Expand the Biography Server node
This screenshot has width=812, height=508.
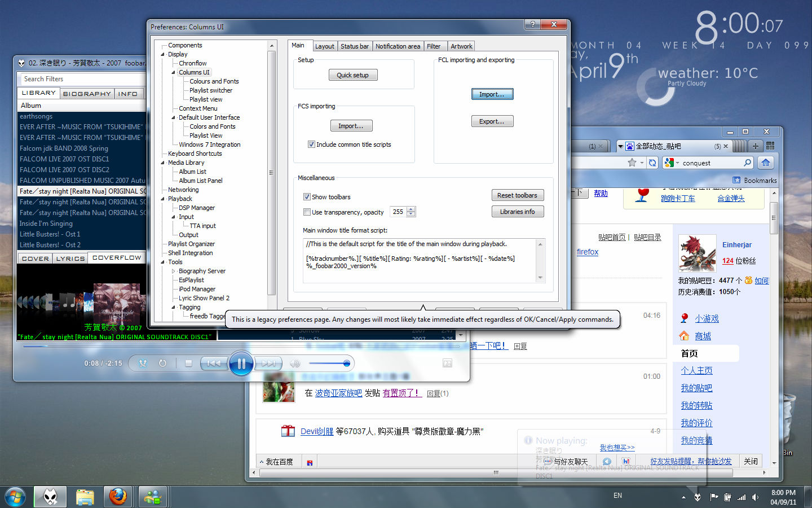coord(174,271)
